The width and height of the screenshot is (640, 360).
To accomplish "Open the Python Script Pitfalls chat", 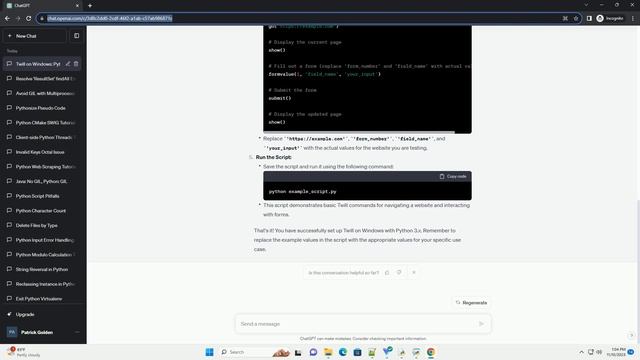I will click(x=42, y=196).
